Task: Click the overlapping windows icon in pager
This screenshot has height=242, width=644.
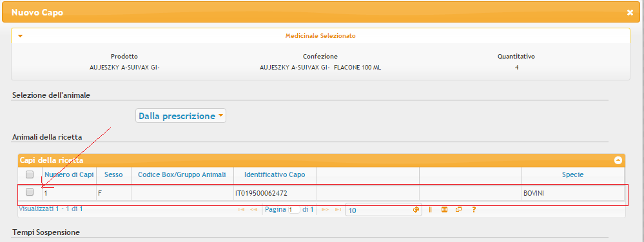Action: [459, 209]
